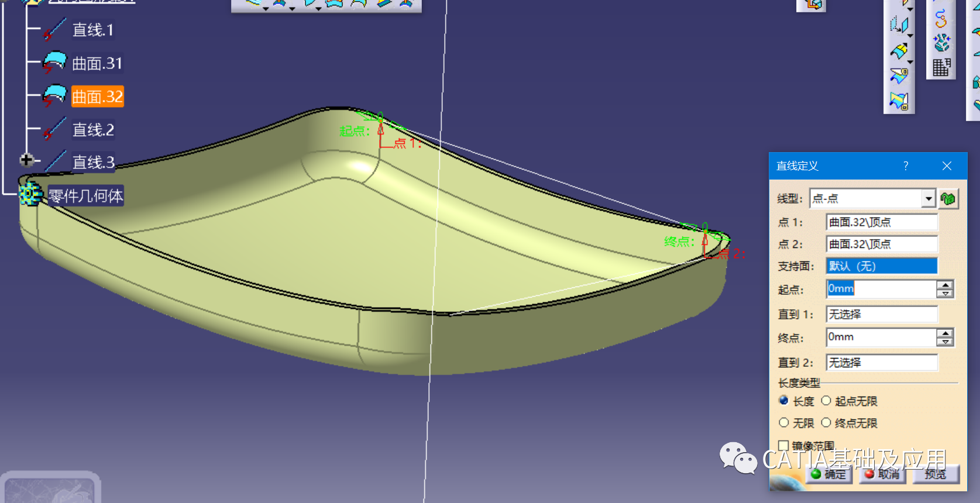Viewport: 980px width, 503px height.
Task: Enable the 镜像范围 checkbox
Action: coord(784,446)
